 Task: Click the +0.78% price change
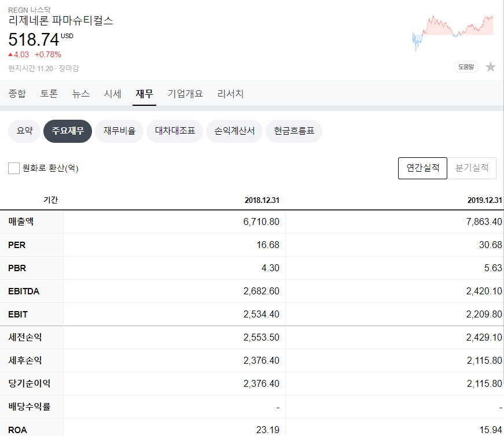coord(48,54)
